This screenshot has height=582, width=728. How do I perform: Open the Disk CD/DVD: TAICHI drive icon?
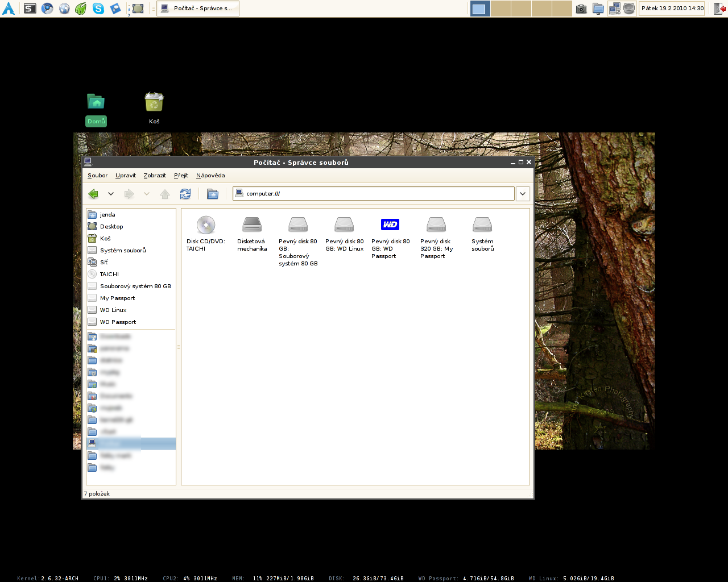pos(206,225)
